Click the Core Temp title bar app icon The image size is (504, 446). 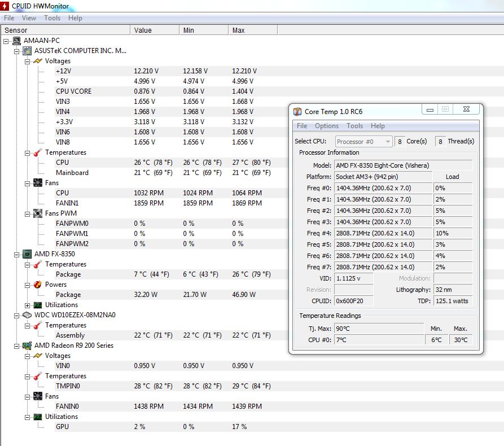[297, 112]
